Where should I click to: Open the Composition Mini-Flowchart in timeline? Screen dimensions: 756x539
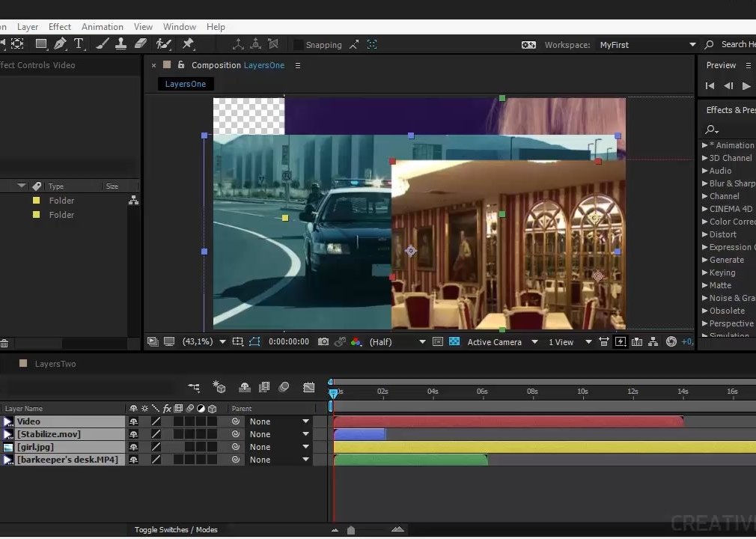pos(194,387)
